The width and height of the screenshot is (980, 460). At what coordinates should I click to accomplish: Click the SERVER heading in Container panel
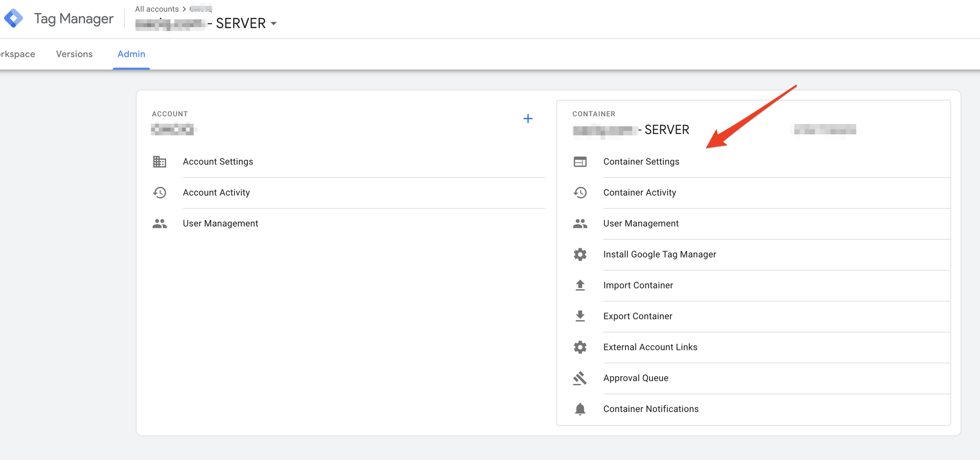point(667,130)
